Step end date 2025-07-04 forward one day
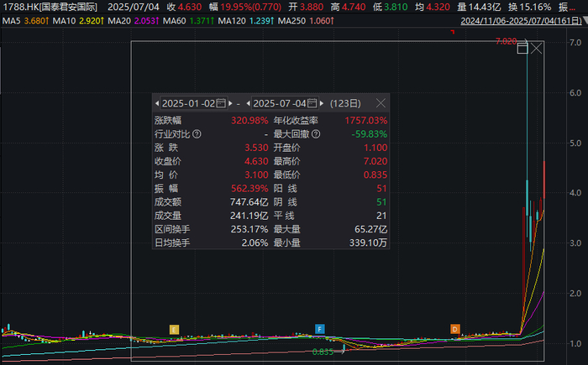Screen dimensions: 588x365 (322, 103)
